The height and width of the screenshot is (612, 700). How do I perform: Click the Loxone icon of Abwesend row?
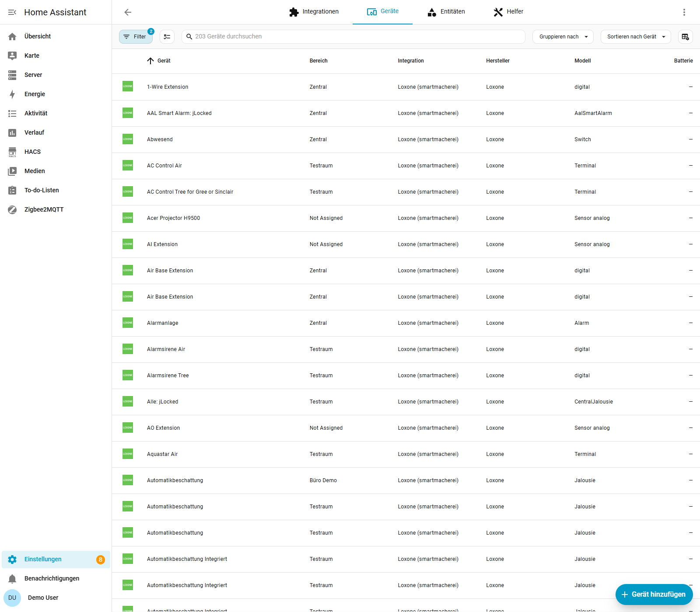128,139
